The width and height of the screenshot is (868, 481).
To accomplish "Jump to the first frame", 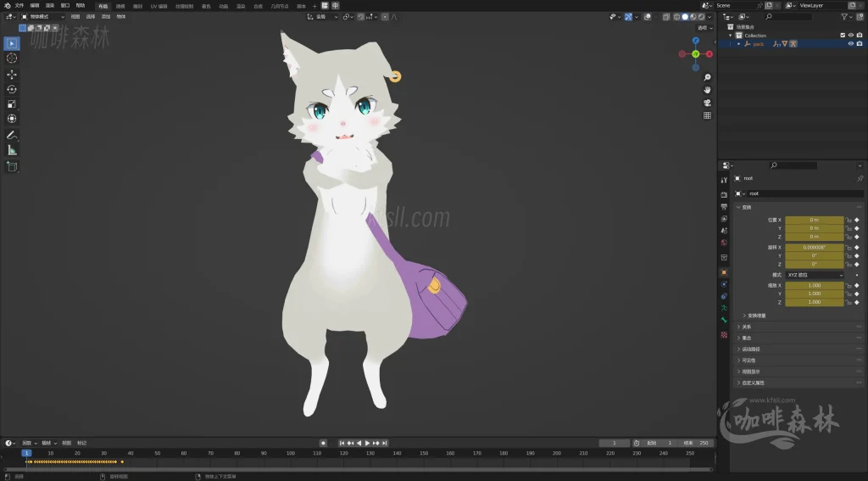I will (342, 443).
